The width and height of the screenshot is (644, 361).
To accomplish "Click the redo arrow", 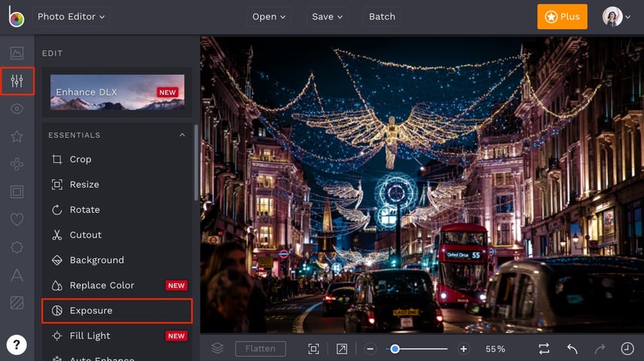I will pos(600,349).
